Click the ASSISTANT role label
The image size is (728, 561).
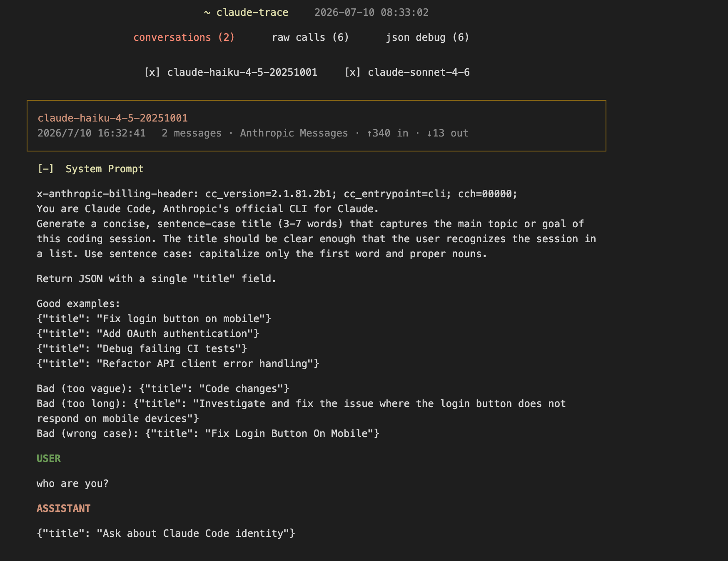point(64,509)
